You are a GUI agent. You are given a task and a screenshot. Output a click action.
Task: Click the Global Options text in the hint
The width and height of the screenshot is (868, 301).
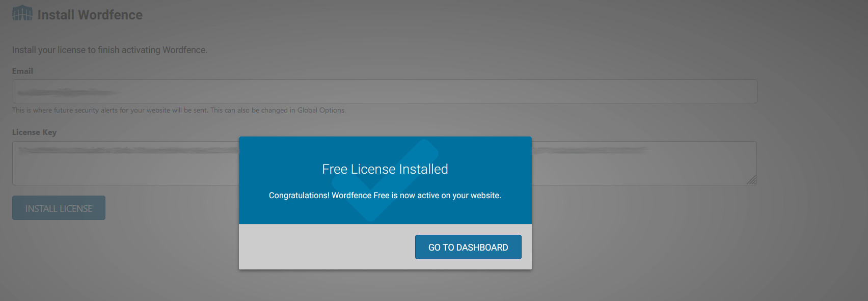coord(321,111)
